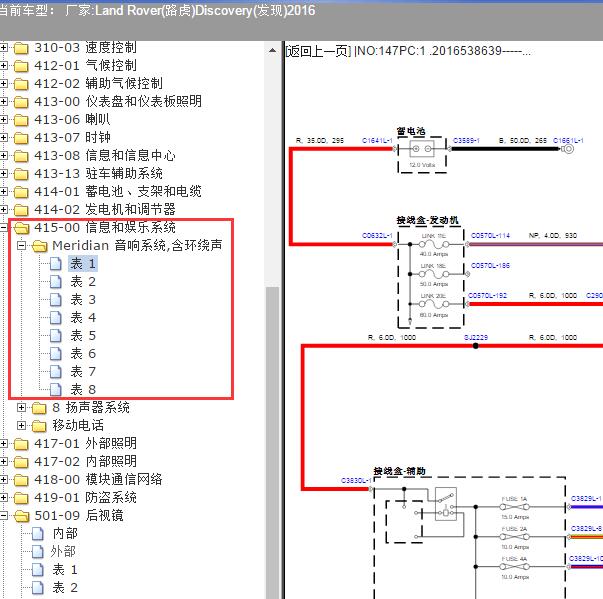Collapse the 415-00 信息和娱乐系统 node
The height and width of the screenshot is (599, 603).
tap(3, 228)
